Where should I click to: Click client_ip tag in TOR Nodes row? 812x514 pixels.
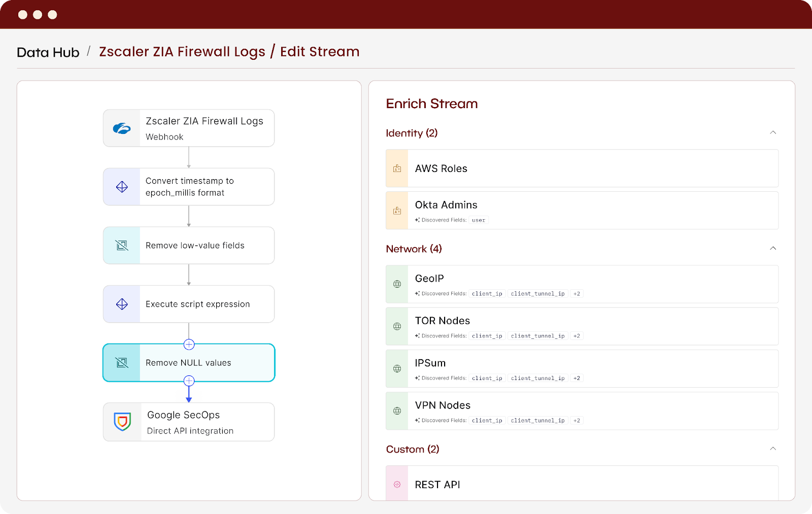(487, 336)
